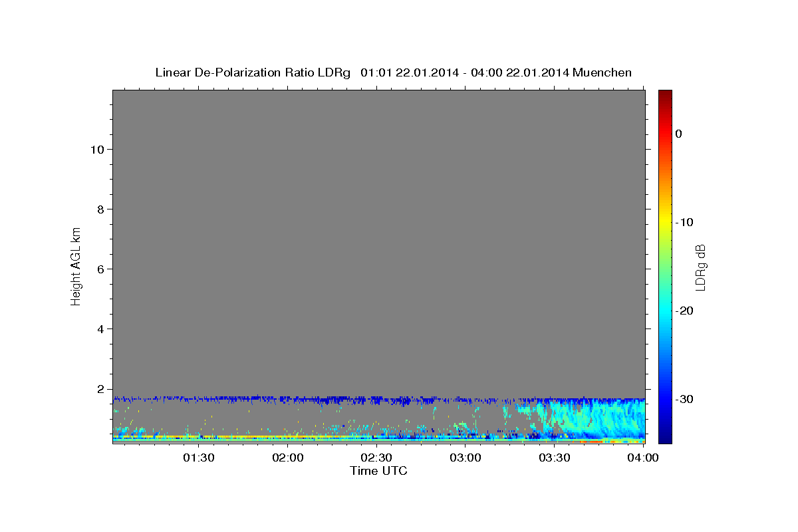
Task: Click the Time UTC axis label
Action: [x=378, y=471]
